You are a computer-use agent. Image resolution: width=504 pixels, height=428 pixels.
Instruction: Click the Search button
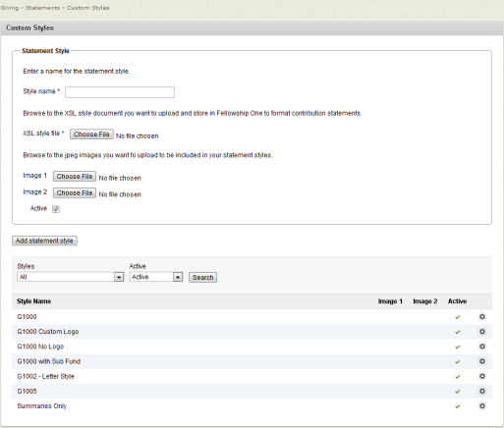202,278
